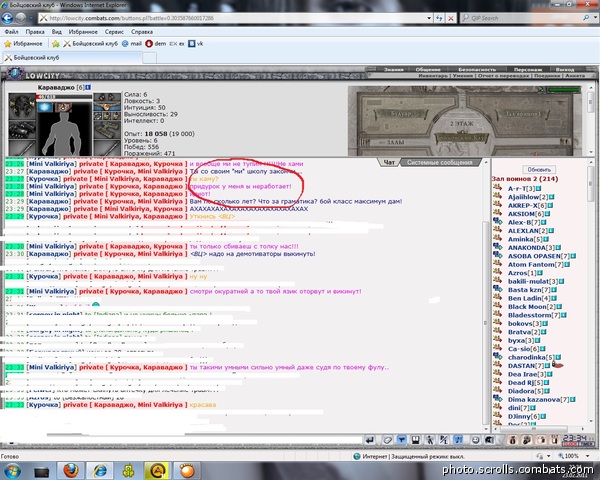The height and width of the screenshot is (480, 600).
Task: Open the Безопасность game menu
Action: (477, 69)
